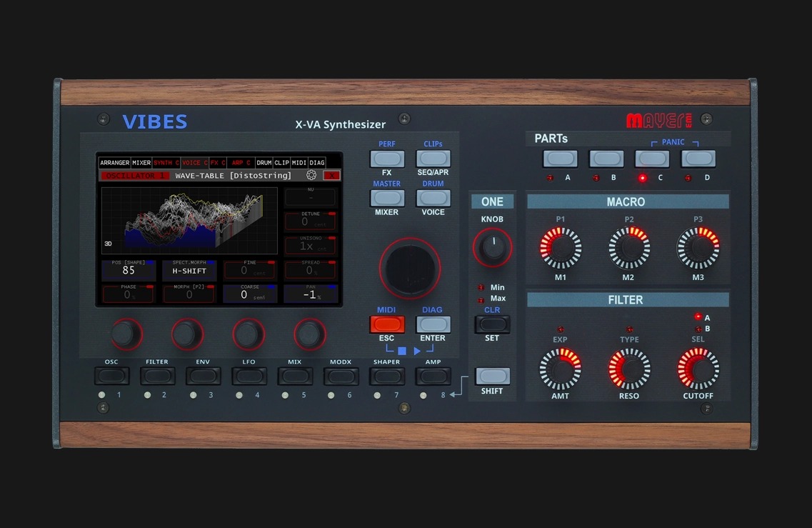Click the fourth encoder below the screen
The width and height of the screenshot is (812, 528).
pyautogui.click(x=310, y=334)
